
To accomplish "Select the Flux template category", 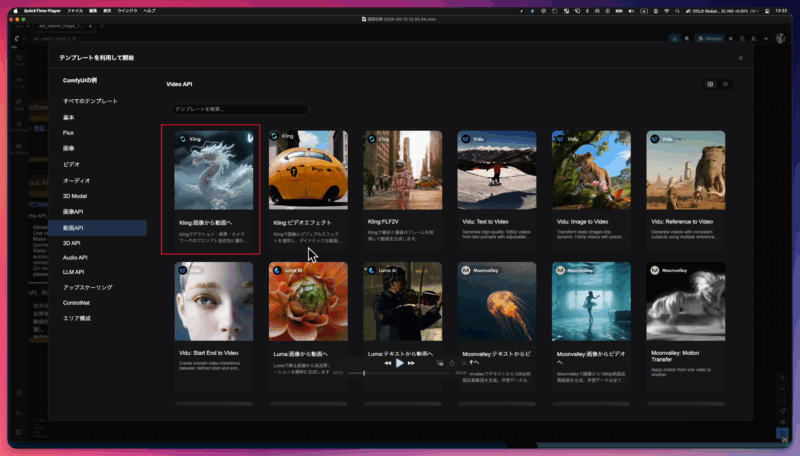I will (x=68, y=132).
